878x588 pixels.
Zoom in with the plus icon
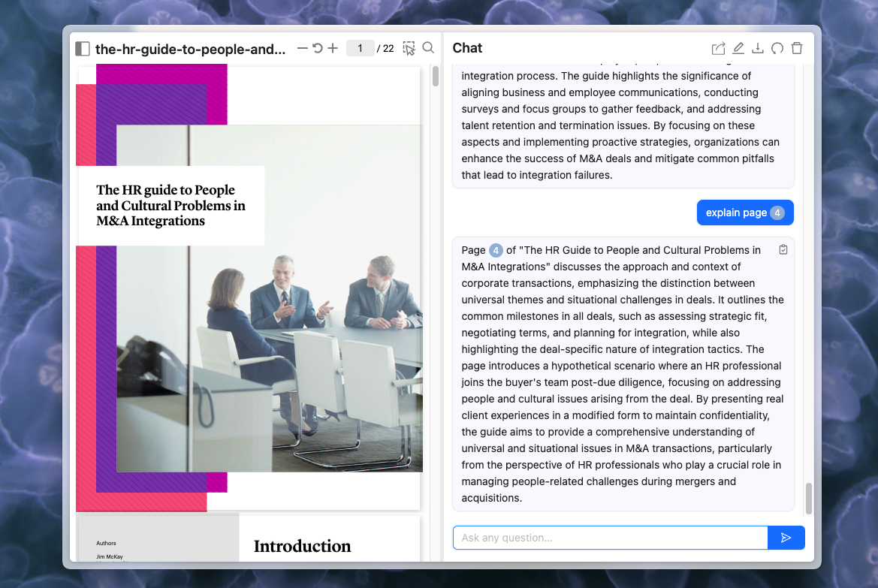(333, 48)
